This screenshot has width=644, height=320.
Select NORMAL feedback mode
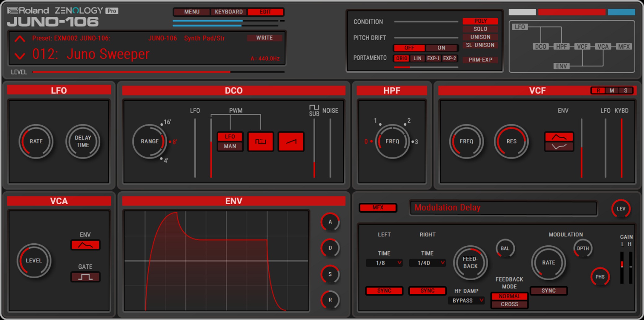(x=509, y=296)
